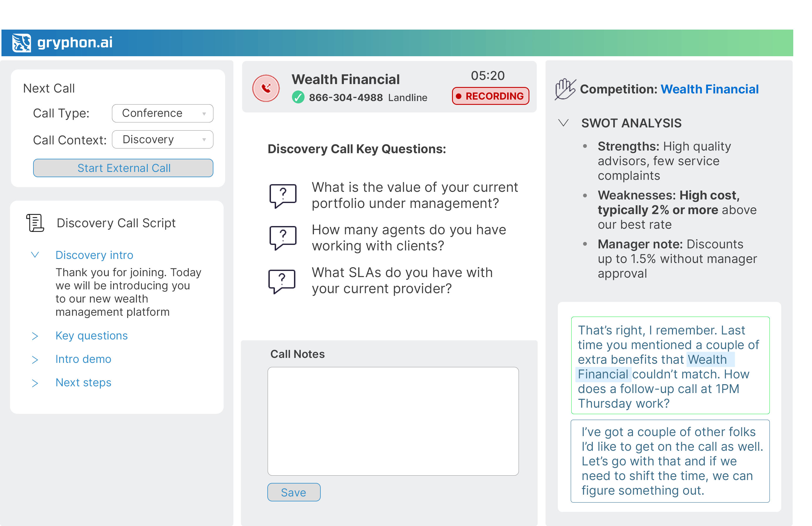This screenshot has width=812, height=526.
Task: Click the Landline label
Action: (x=407, y=98)
